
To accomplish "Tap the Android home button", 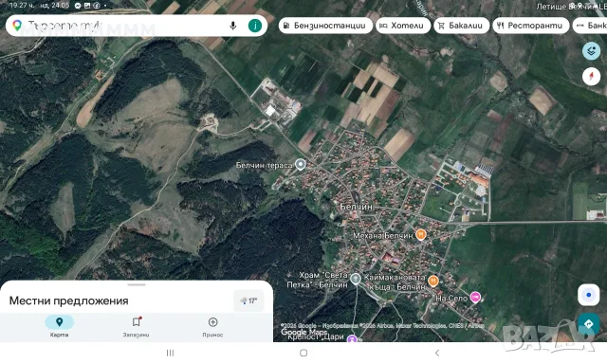I will [x=303, y=353].
